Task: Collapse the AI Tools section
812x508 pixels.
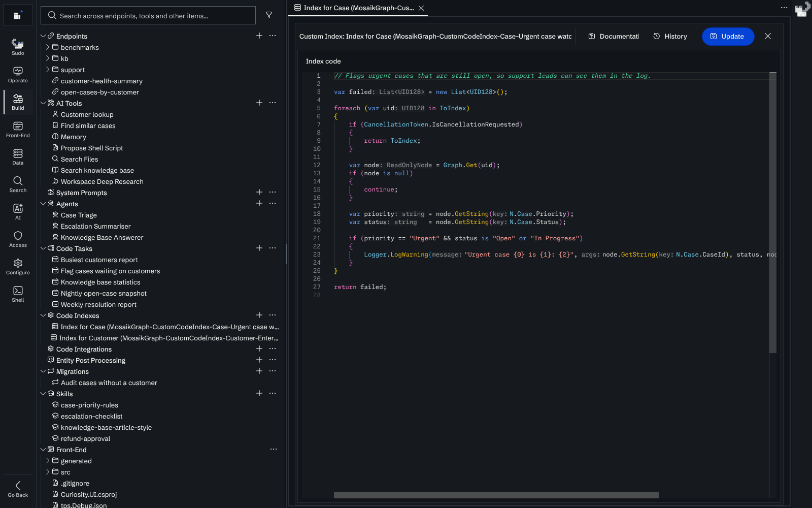Action: point(44,103)
